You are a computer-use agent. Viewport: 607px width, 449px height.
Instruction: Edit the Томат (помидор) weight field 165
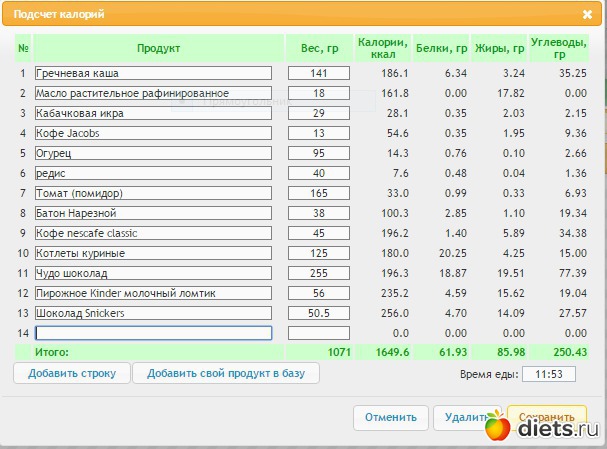pyautogui.click(x=319, y=193)
